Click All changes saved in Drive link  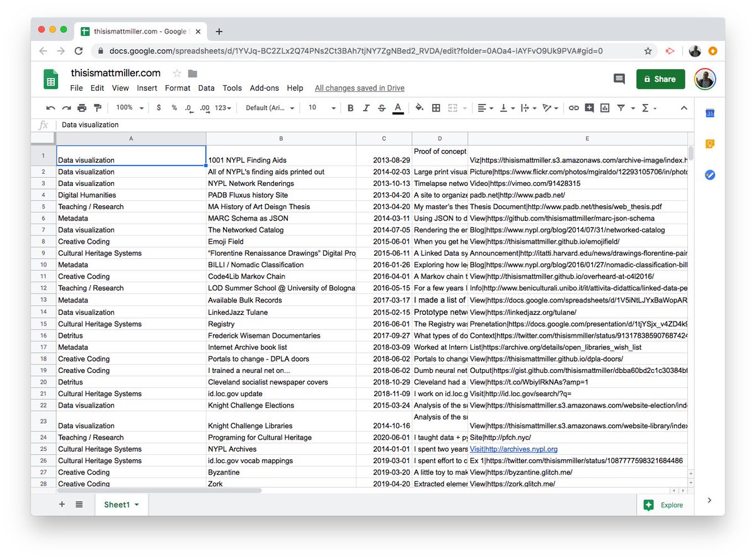(x=360, y=88)
